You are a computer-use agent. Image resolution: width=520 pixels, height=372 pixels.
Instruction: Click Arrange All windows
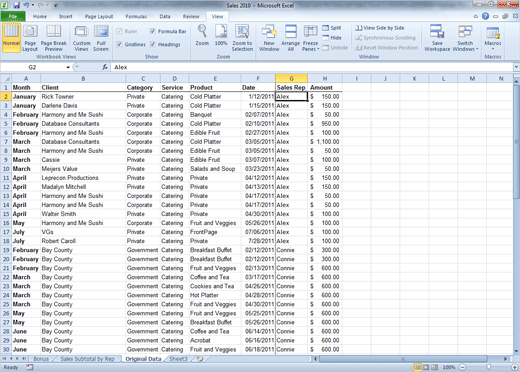coord(291,37)
